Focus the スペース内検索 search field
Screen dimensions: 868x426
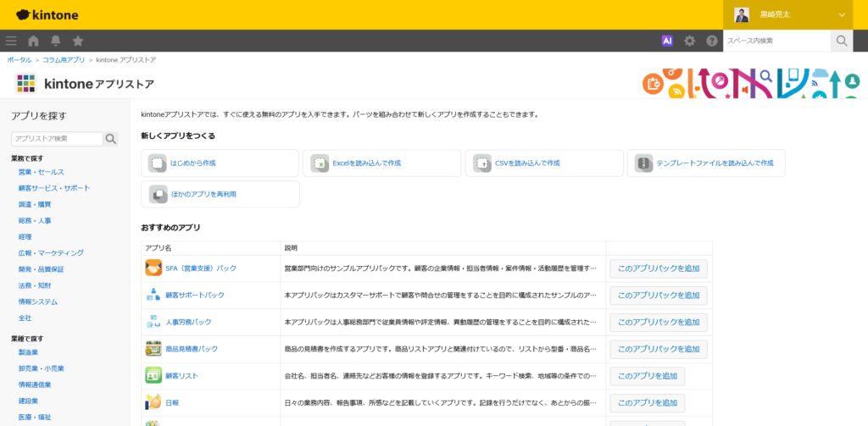(x=776, y=41)
